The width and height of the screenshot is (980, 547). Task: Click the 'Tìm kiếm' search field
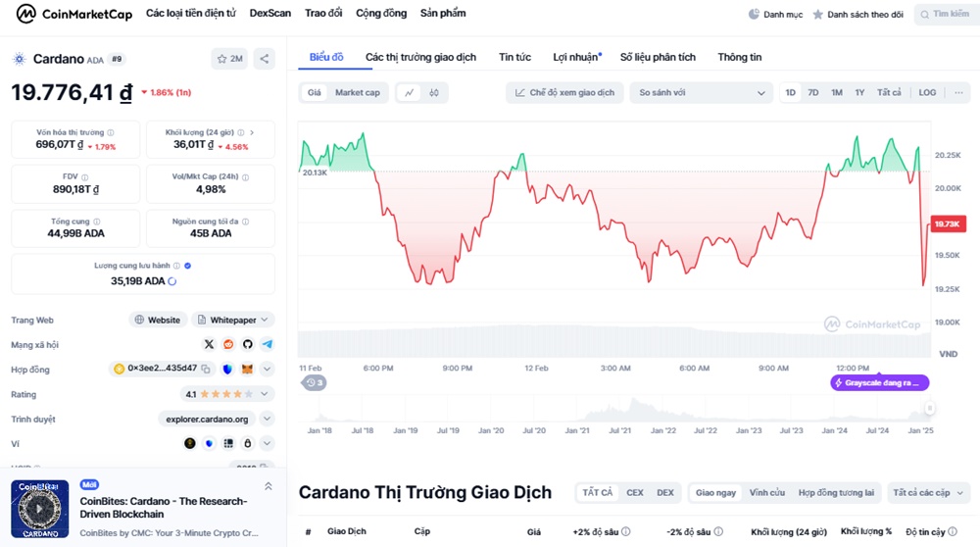(x=946, y=15)
